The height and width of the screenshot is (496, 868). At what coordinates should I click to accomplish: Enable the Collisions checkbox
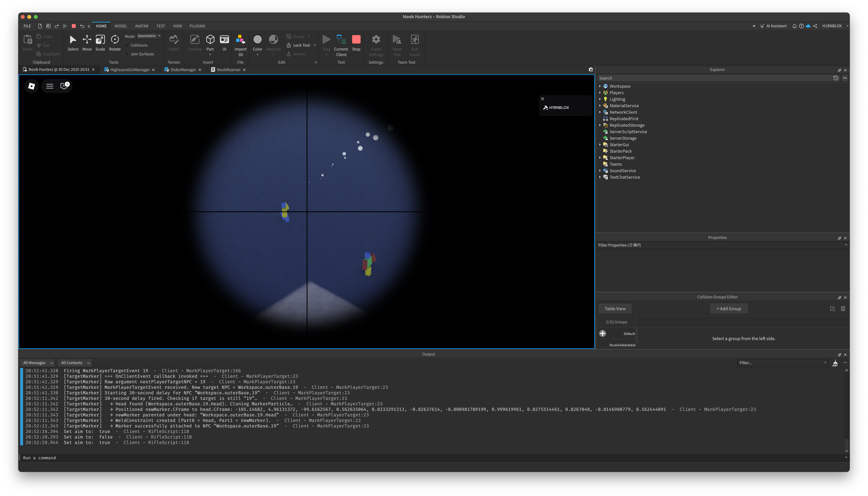(x=127, y=45)
